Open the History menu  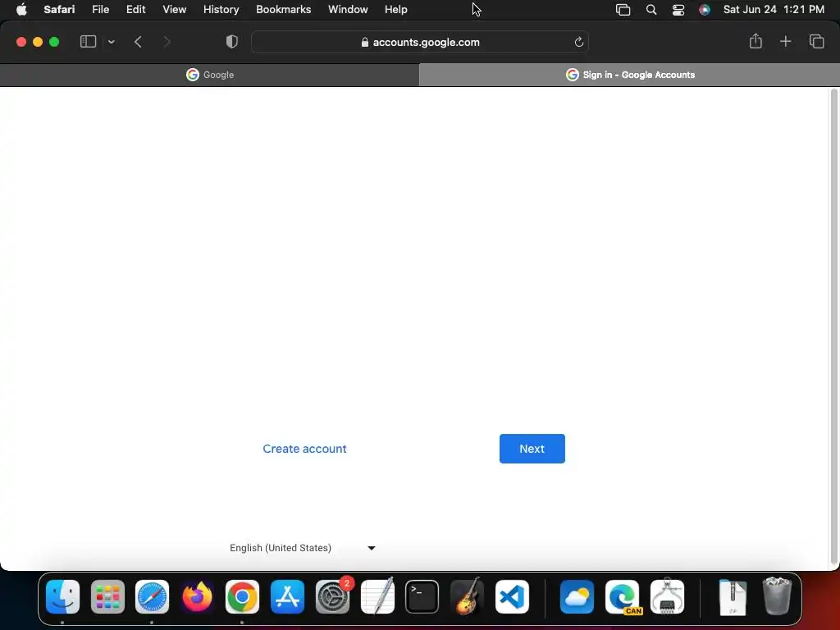point(221,10)
